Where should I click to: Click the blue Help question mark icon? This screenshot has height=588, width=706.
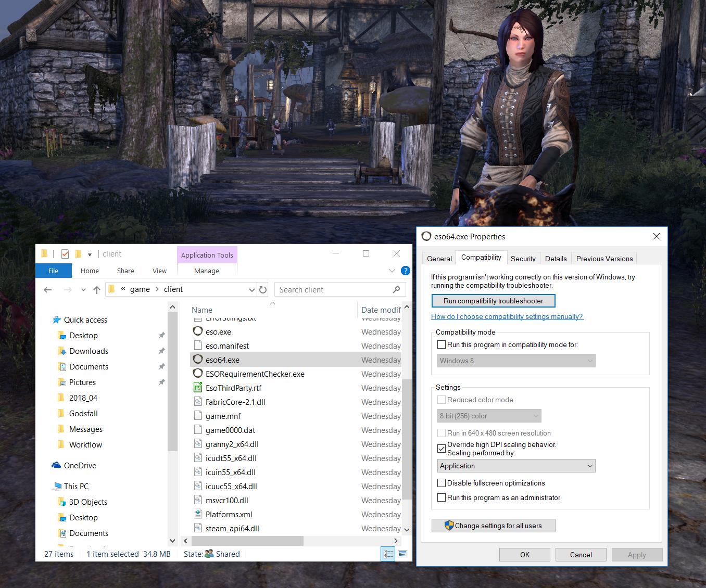pyautogui.click(x=406, y=271)
